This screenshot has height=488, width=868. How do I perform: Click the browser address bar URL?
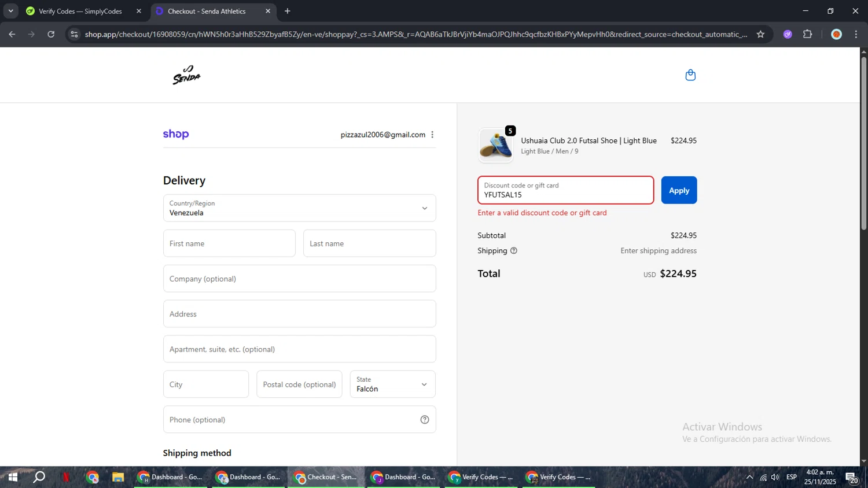(415, 34)
